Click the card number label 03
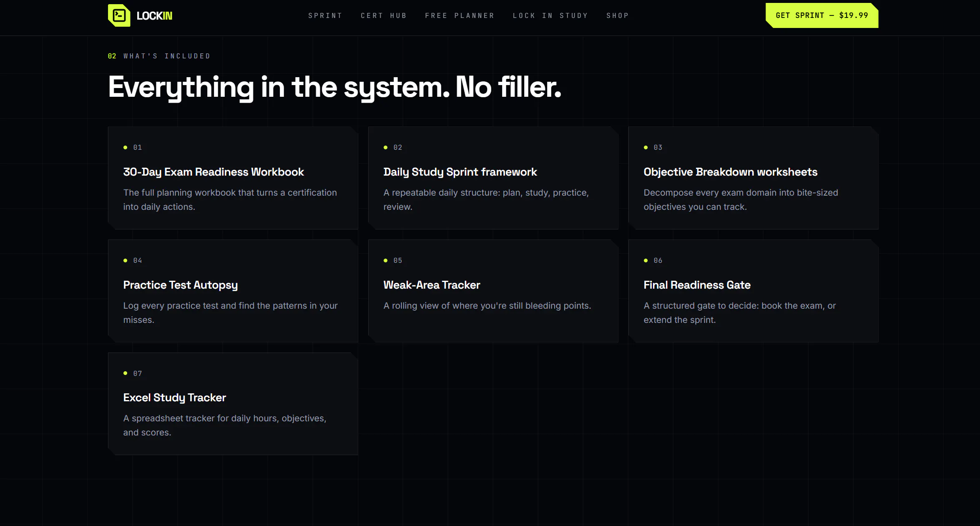This screenshot has height=526, width=980. click(658, 147)
